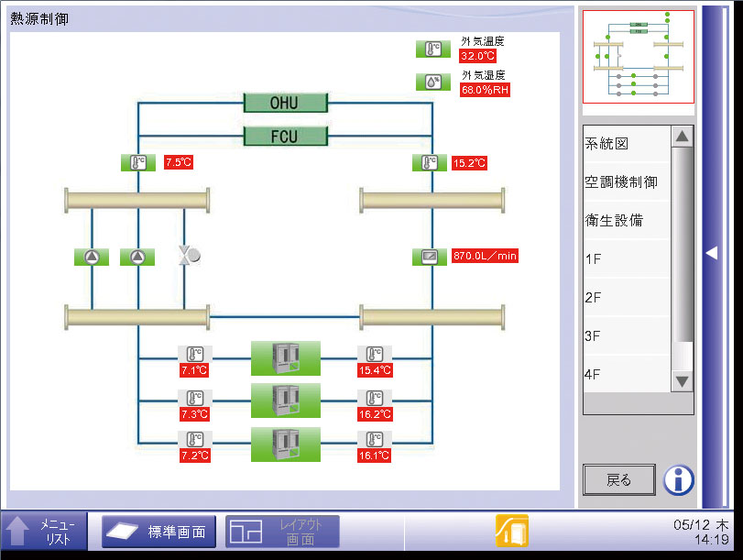Select the 3F list entry
This screenshot has height=560, width=743.
tap(627, 336)
